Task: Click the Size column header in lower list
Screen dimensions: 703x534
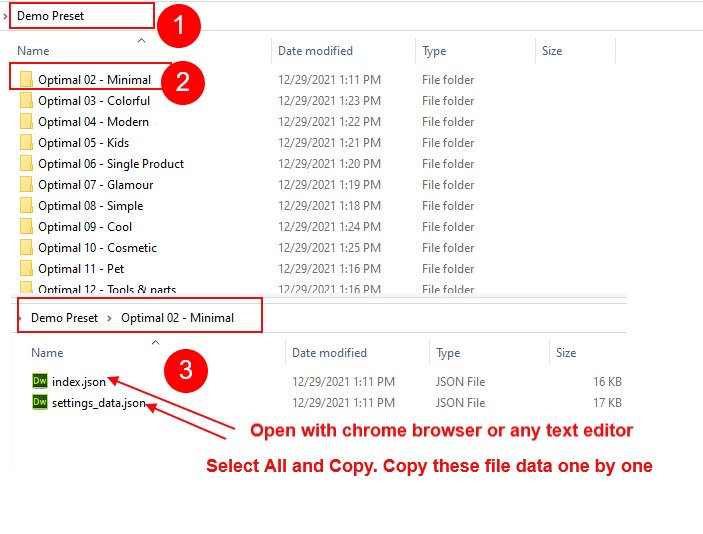Action: point(566,353)
